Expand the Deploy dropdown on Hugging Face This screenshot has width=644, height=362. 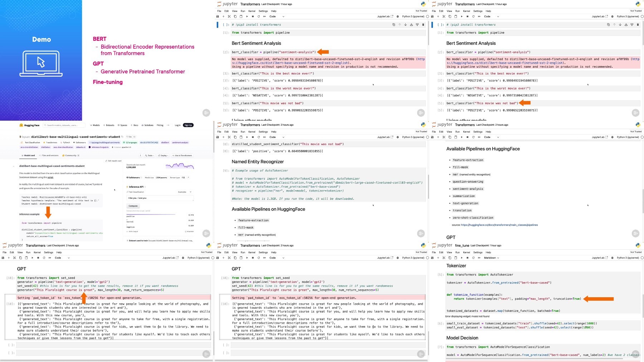163,155
